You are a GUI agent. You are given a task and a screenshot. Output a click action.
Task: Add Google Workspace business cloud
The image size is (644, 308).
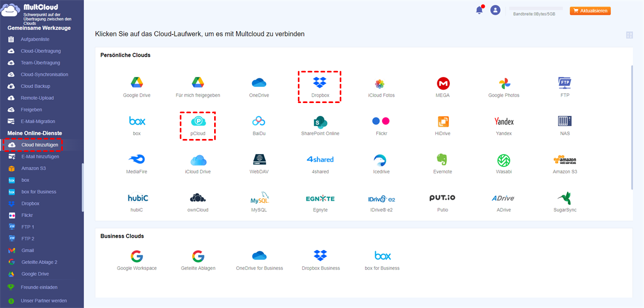(x=137, y=260)
